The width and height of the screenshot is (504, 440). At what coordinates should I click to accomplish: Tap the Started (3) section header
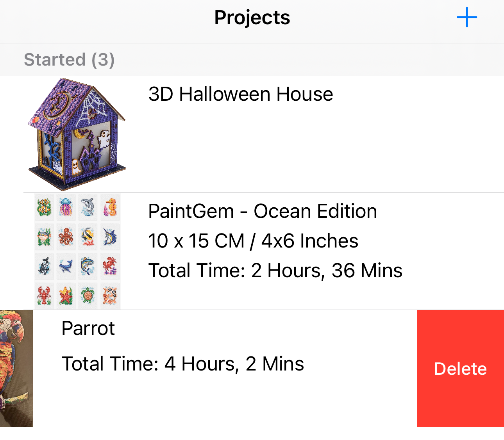[x=69, y=60]
